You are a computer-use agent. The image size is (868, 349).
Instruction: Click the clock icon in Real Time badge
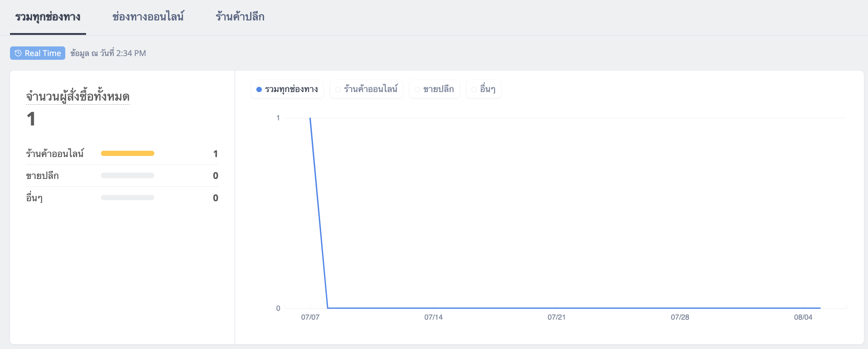click(18, 53)
